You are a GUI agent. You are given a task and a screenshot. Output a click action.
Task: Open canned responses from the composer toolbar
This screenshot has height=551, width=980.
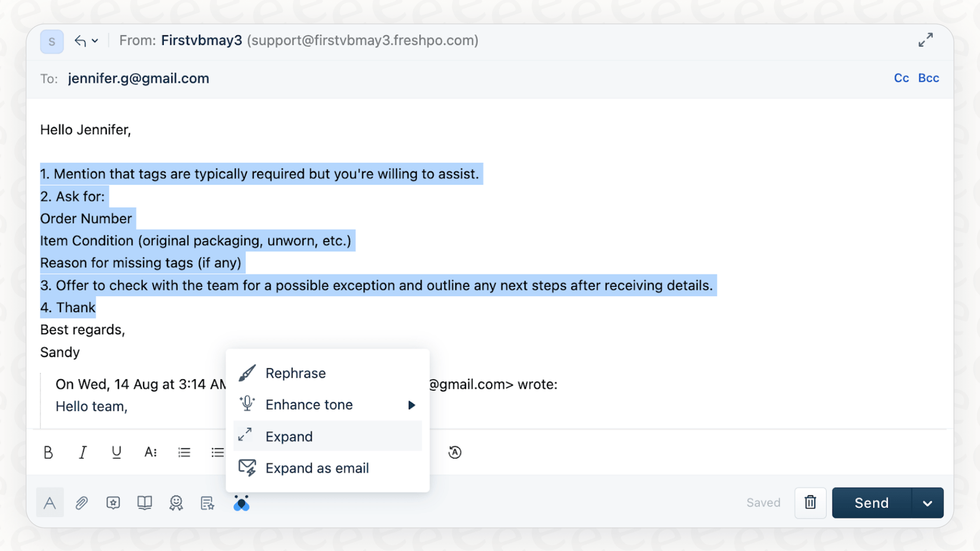click(x=113, y=503)
